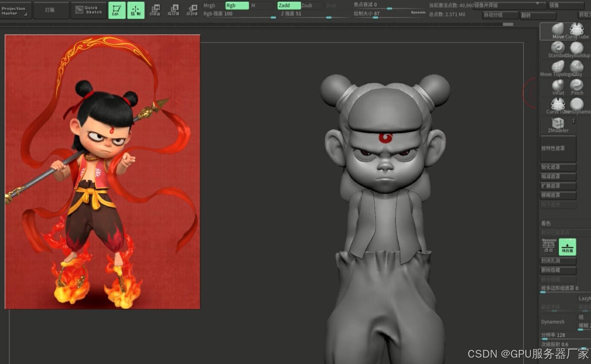Toggle the green 绕网格 button
Image resolution: width=591 pixels, height=364 pixels.
click(568, 247)
